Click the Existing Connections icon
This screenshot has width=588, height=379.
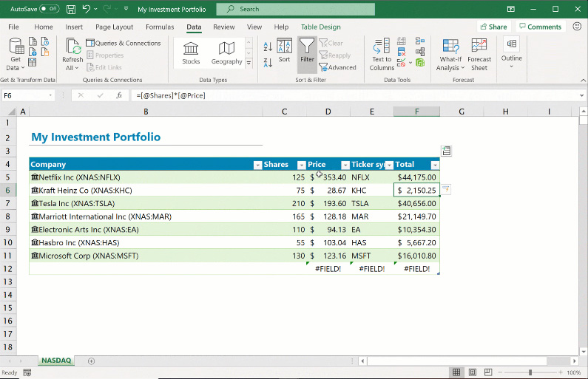point(45,52)
